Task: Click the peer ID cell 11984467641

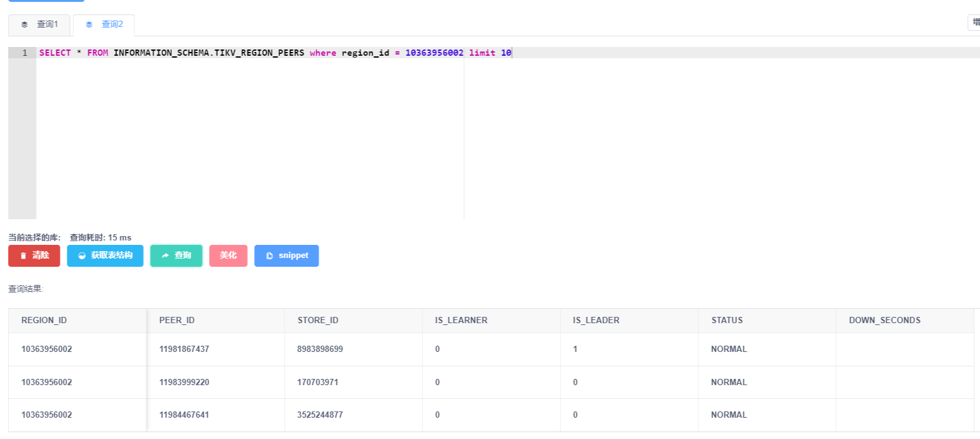Action: (184, 415)
